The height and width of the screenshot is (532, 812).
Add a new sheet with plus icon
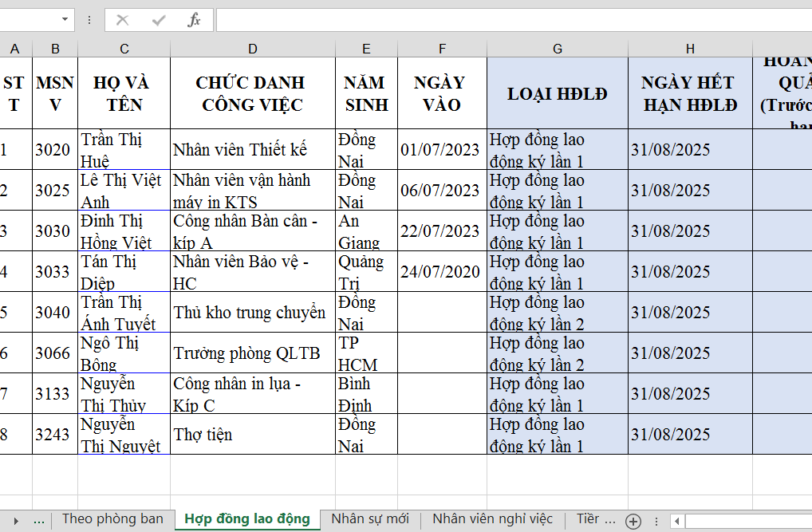tap(633, 521)
